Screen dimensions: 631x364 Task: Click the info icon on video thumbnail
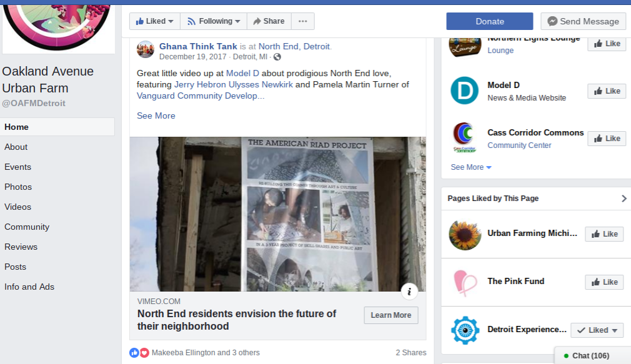coord(409,291)
